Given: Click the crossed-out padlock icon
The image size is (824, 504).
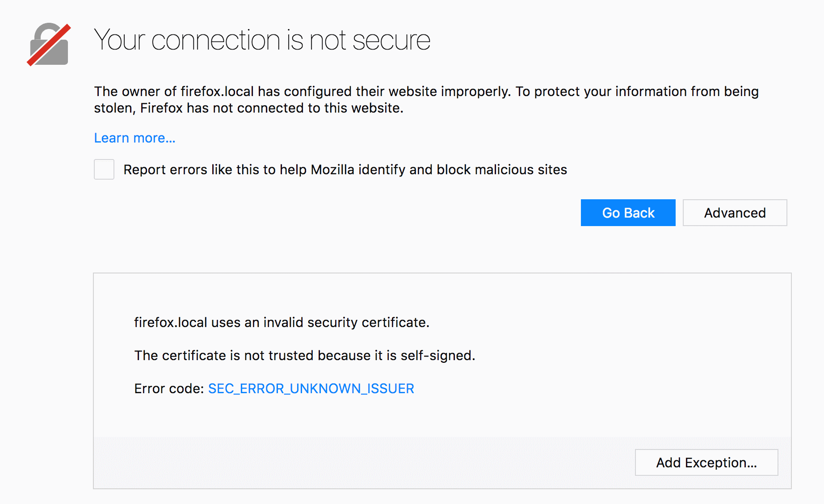Looking at the screenshot, I should click(49, 45).
